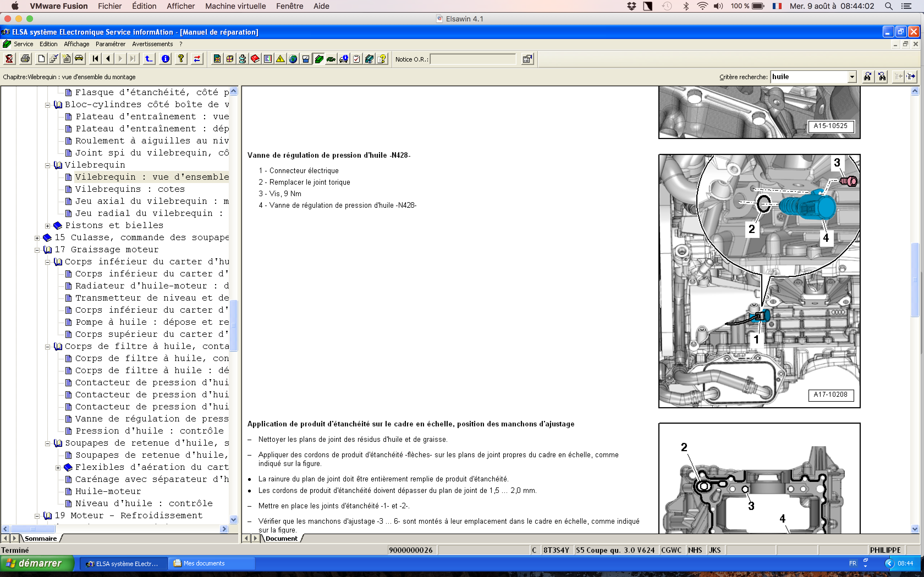The width and height of the screenshot is (924, 577).
Task: Click the yellow warning triangle icon
Action: 280,59
